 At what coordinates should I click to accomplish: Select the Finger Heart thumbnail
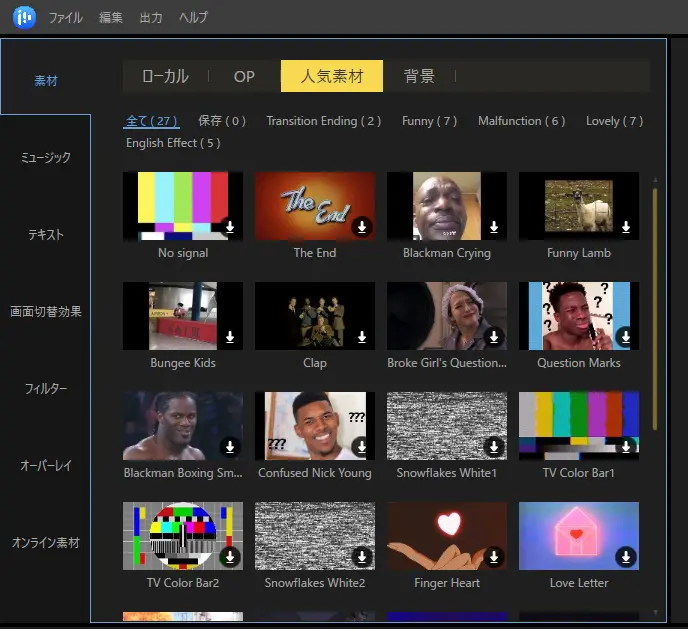point(447,536)
